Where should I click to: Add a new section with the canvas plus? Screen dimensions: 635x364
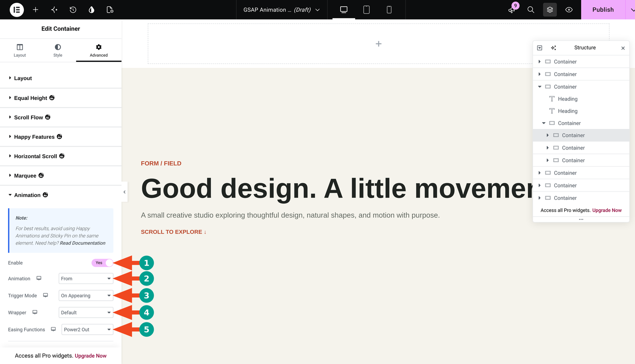pos(379,44)
